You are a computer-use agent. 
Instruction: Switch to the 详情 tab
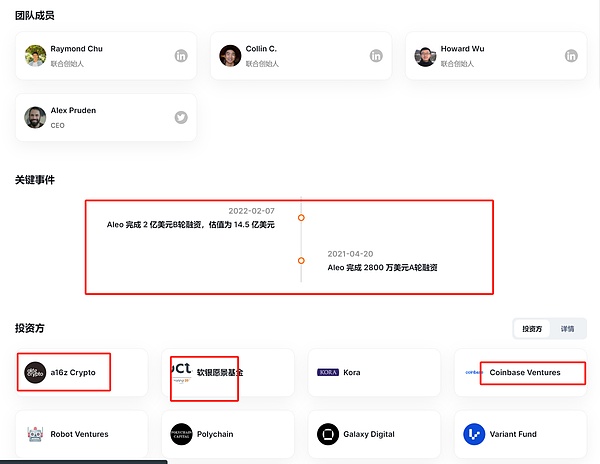tap(567, 329)
